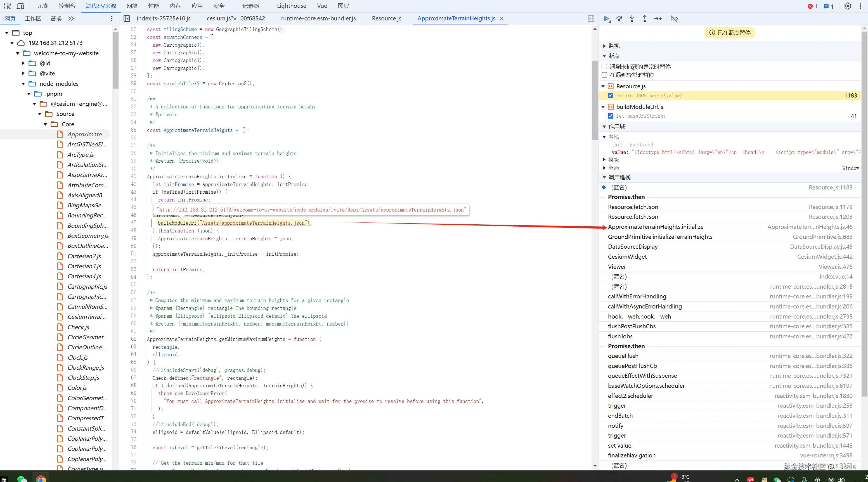Click the step out of function icon
The image size is (868, 482).
[x=645, y=18]
